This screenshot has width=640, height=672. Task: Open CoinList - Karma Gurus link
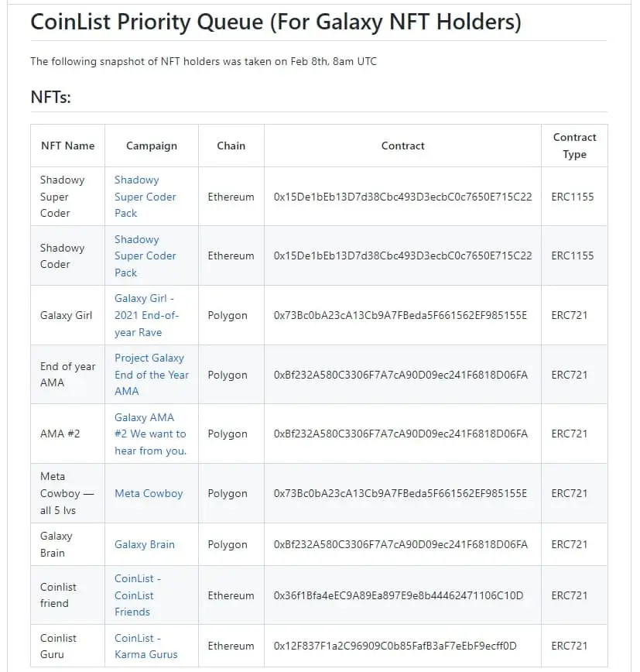coord(145,646)
